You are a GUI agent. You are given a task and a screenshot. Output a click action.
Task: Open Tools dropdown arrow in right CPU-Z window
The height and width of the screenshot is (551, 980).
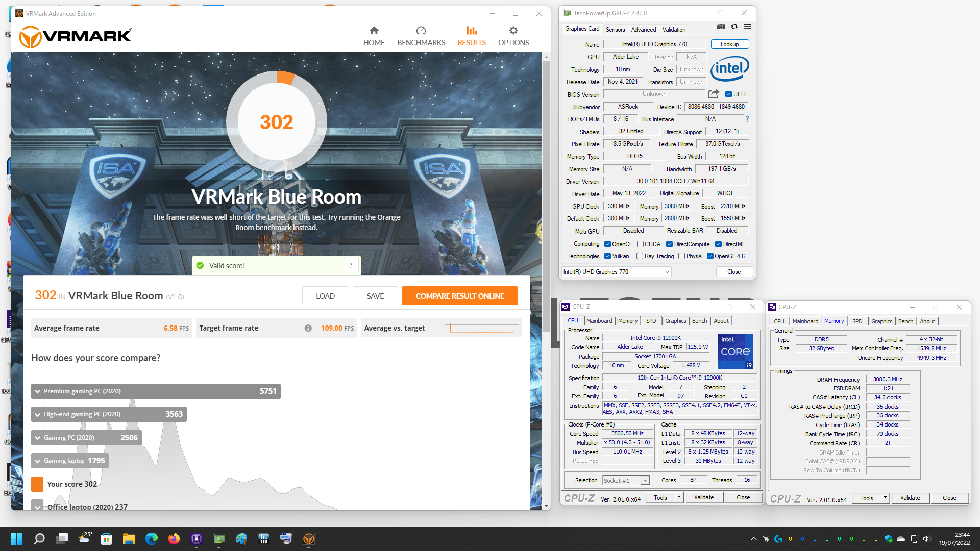pos(885,498)
